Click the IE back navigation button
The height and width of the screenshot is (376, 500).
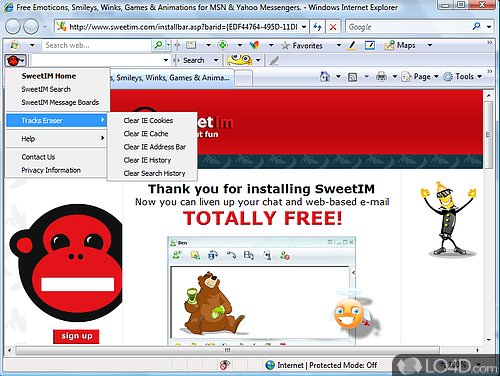pos(13,27)
